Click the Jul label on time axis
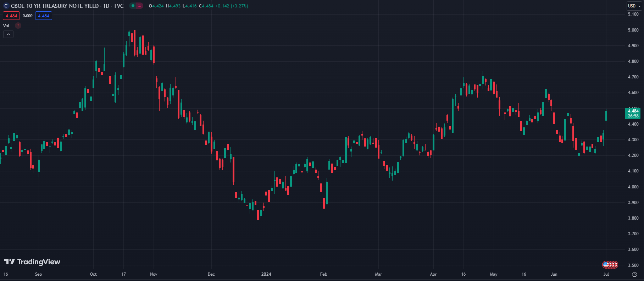 [x=606, y=274]
